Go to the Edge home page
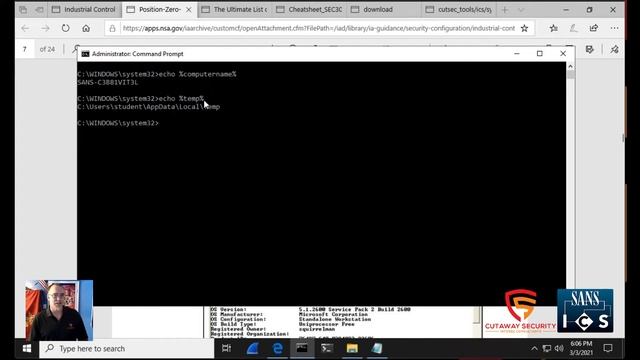 pyautogui.click(x=86, y=28)
